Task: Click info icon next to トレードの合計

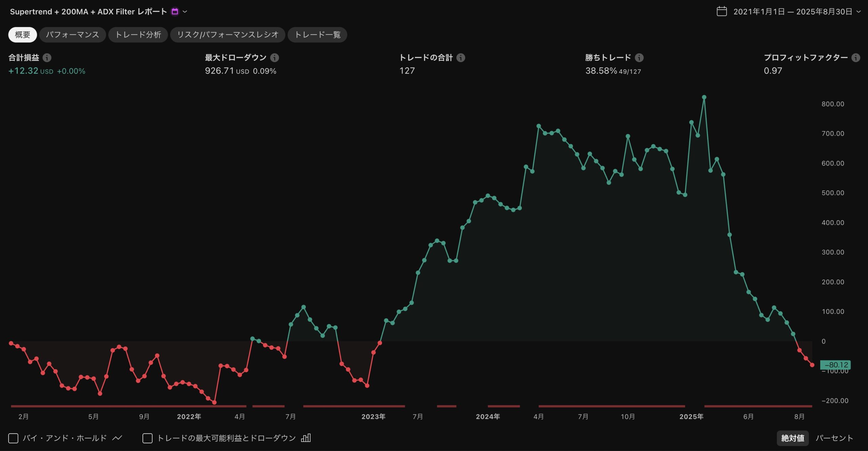Action: (x=460, y=58)
